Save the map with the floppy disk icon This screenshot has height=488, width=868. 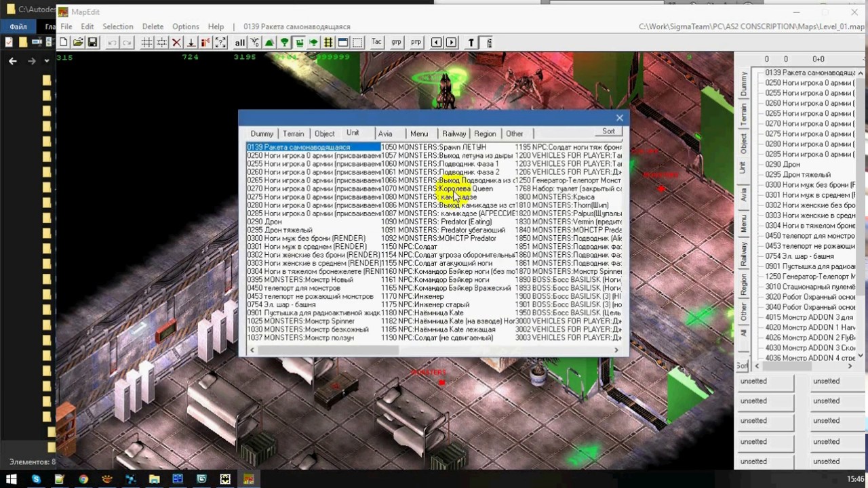coord(93,43)
